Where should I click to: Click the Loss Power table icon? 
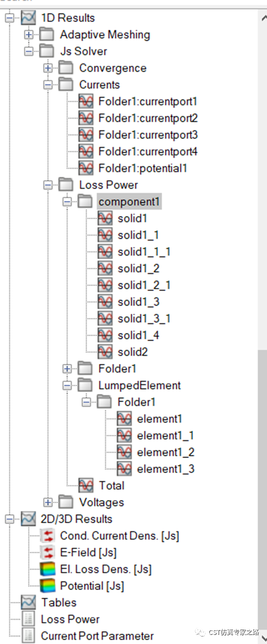point(29,619)
